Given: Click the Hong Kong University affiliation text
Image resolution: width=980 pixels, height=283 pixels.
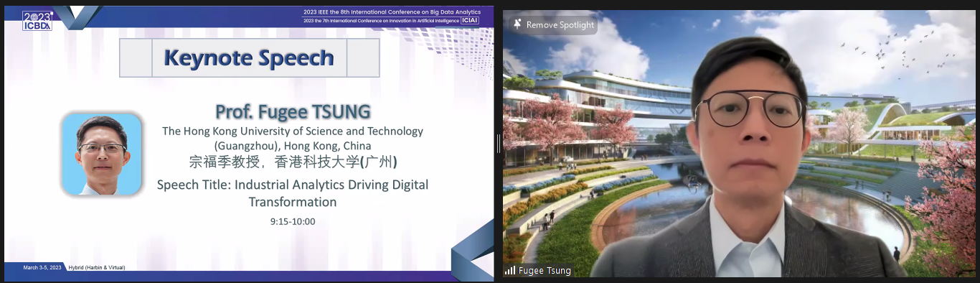Looking at the screenshot, I should [293, 139].
